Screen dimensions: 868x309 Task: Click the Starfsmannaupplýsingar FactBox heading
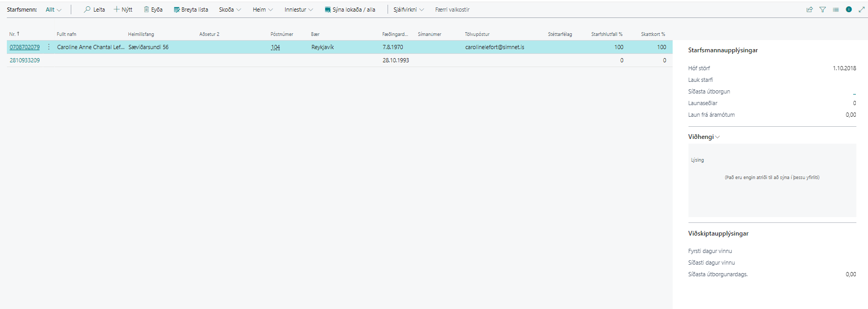tap(723, 50)
